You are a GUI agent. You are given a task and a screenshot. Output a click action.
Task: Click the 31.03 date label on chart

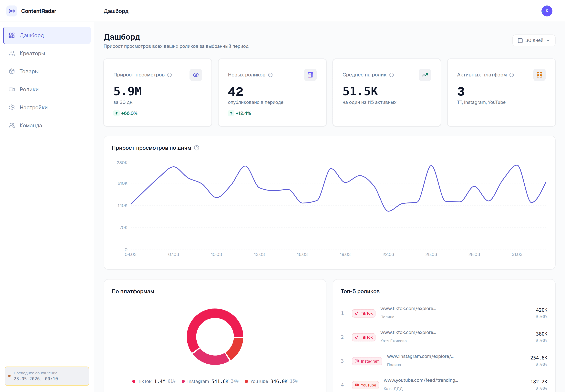(x=517, y=254)
